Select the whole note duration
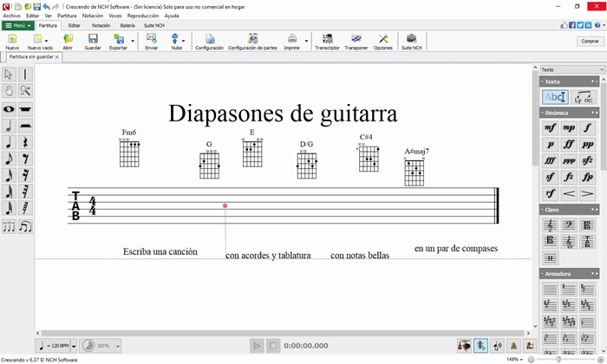 tap(9, 109)
